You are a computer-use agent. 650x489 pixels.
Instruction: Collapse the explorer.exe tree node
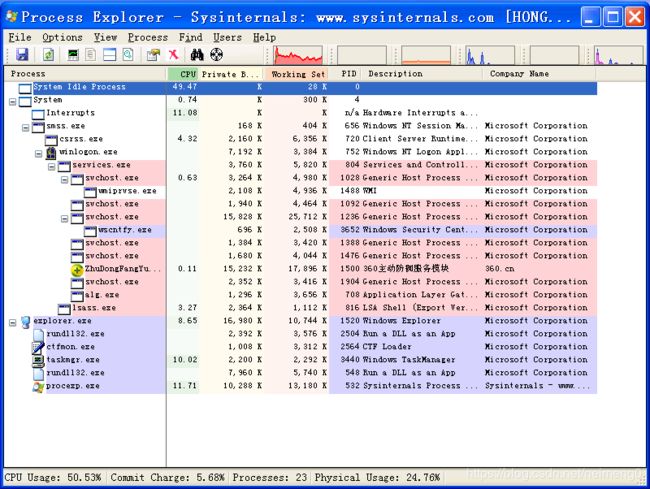click(13, 322)
